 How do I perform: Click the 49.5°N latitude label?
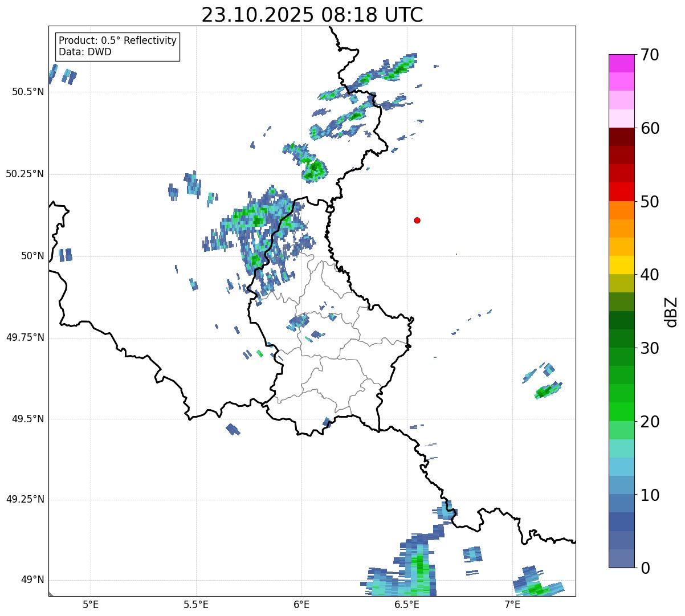pos(28,419)
